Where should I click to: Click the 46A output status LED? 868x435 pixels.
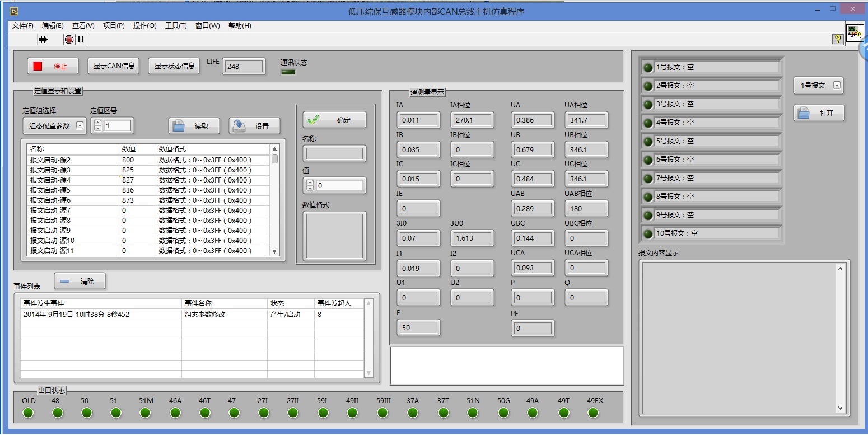point(175,413)
